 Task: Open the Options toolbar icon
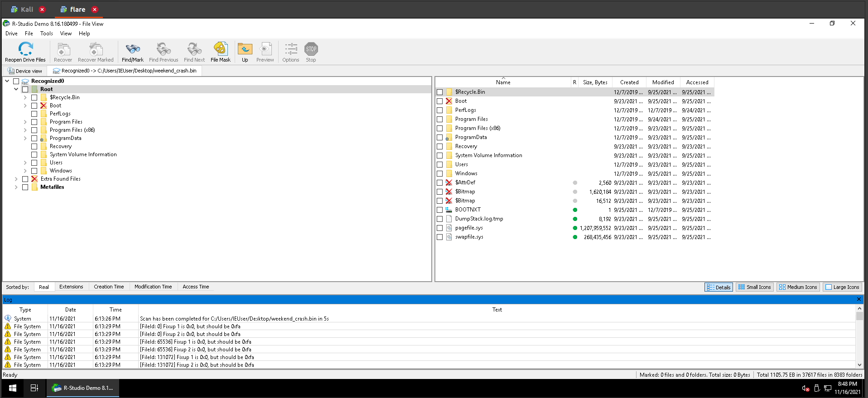pos(291,49)
